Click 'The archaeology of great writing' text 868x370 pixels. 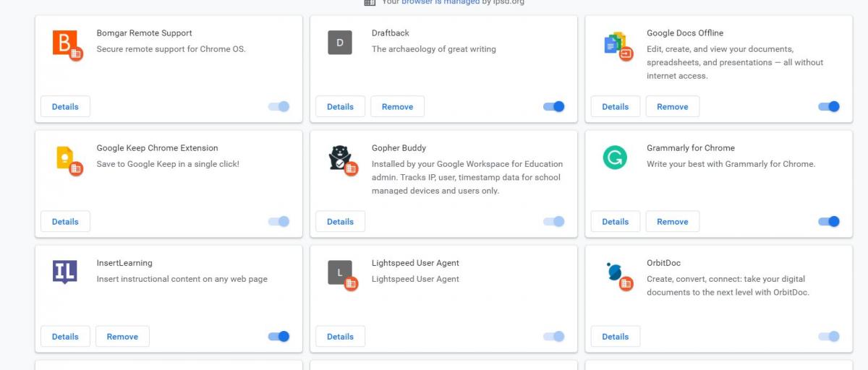coord(434,49)
